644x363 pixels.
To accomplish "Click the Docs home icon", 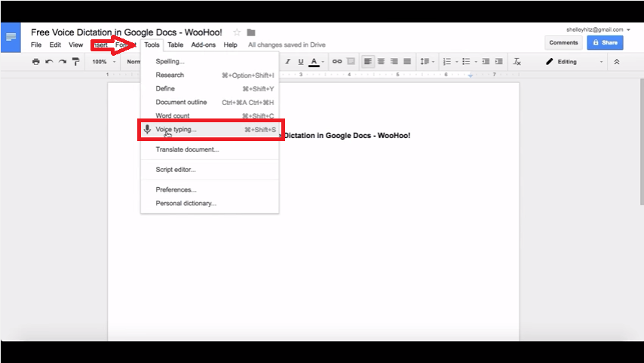I will tap(11, 37).
